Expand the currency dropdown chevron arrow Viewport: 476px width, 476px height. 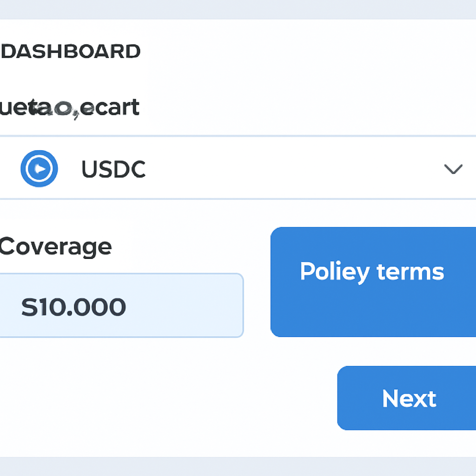453,169
